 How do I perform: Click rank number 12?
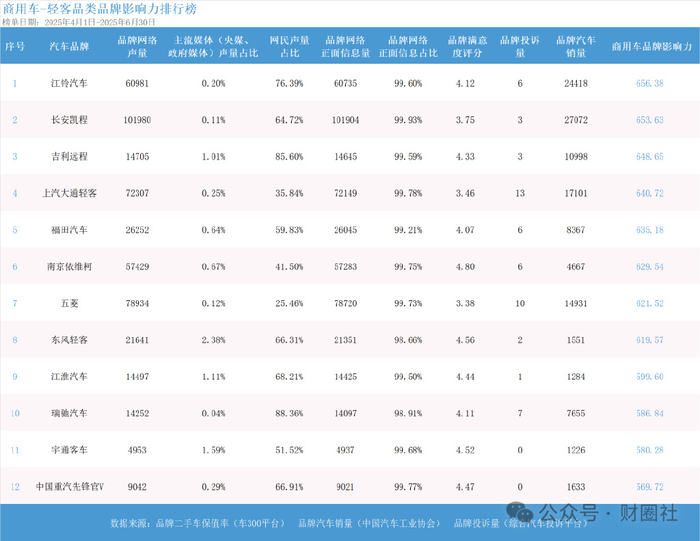pos(15,487)
